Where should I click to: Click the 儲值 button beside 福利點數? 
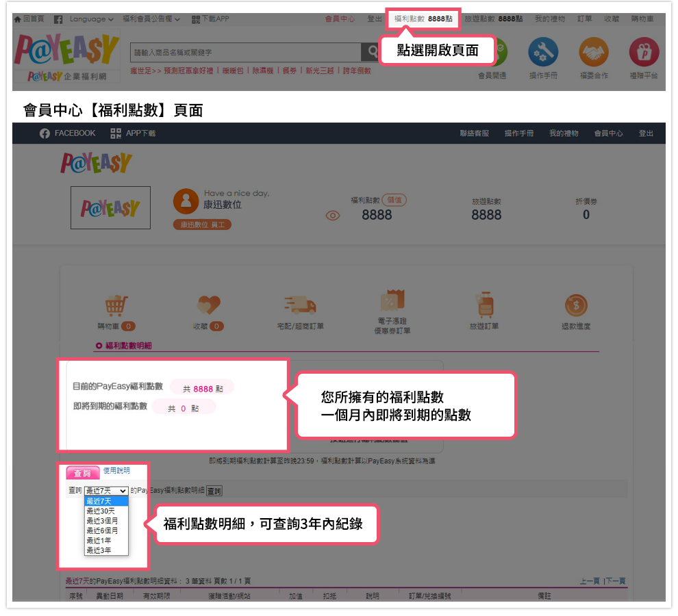point(394,200)
